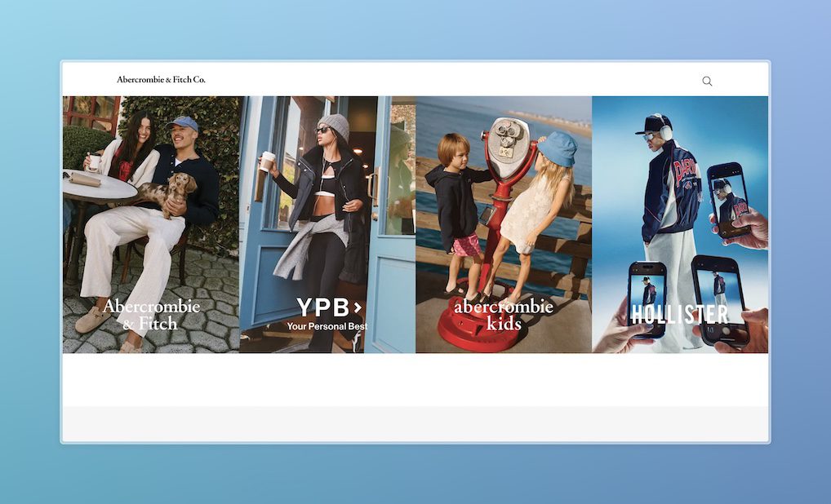Viewport: 831px width, 504px height.
Task: Open the Hollister brand panel
Action: tap(680, 224)
